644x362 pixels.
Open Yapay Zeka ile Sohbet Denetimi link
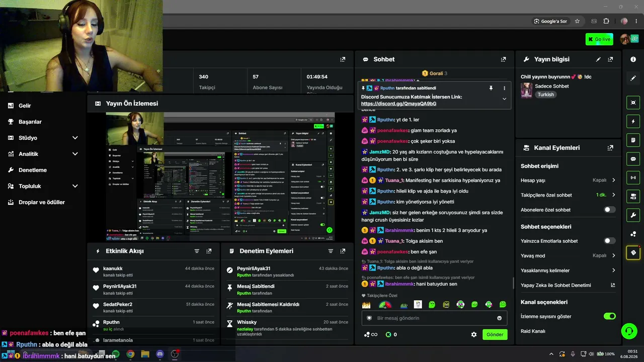568,285
